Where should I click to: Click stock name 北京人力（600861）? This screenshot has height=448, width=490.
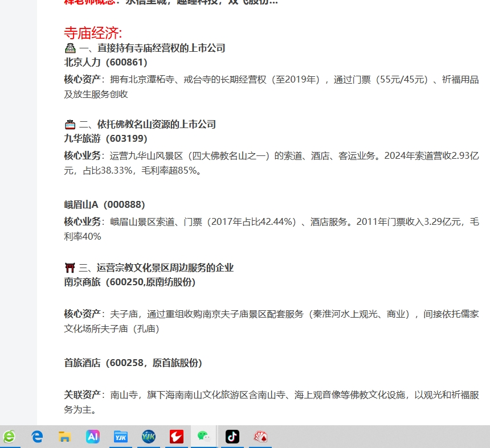pyautogui.click(x=105, y=62)
